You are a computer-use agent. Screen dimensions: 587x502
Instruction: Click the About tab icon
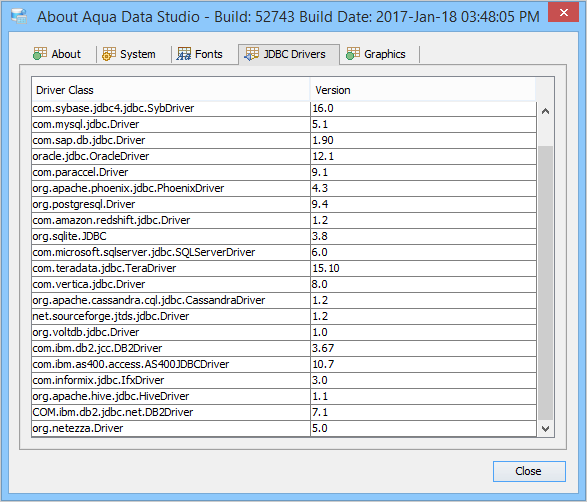click(x=40, y=54)
